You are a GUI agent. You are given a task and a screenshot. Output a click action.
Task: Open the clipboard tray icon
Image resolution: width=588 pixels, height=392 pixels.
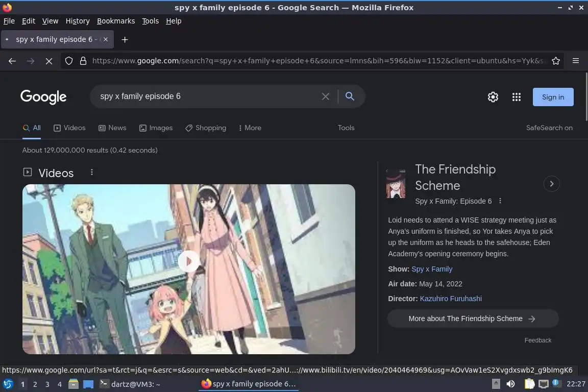[x=529, y=384]
